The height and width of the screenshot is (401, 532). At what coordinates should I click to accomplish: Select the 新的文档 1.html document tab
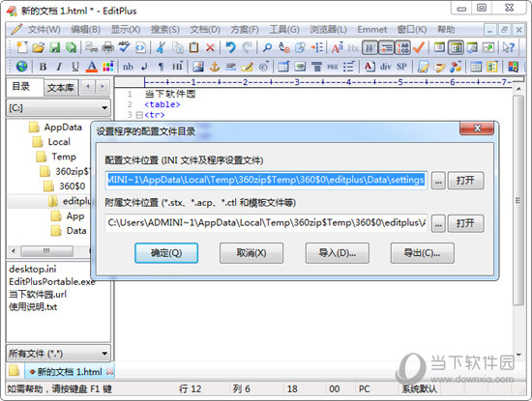(x=70, y=372)
